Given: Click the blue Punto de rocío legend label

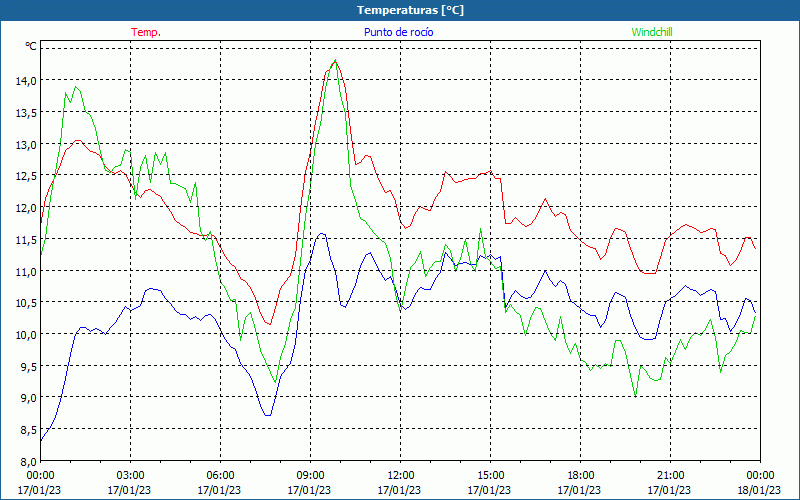Looking at the screenshot, I should click(398, 32).
